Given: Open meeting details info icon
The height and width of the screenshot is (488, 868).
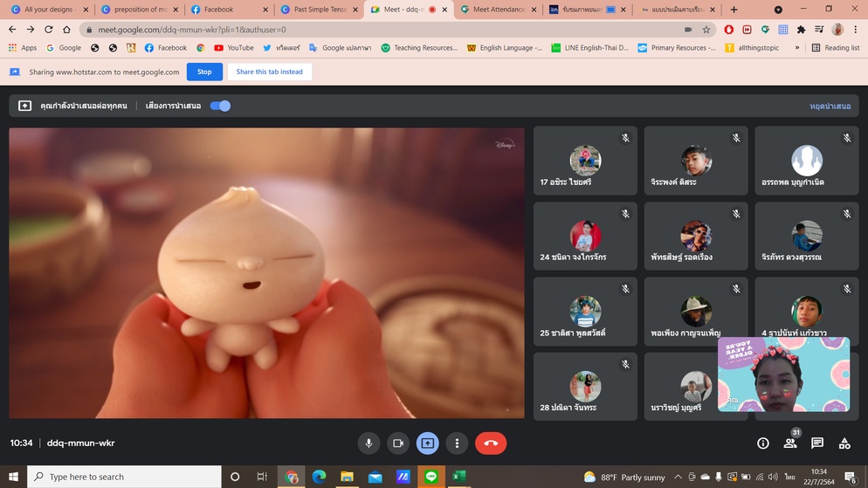Looking at the screenshot, I should pos(763,443).
